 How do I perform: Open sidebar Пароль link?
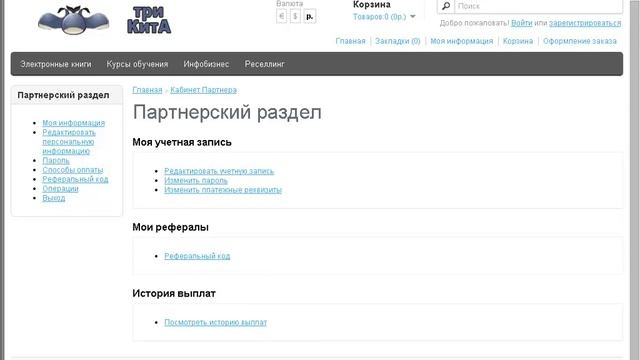(x=56, y=160)
